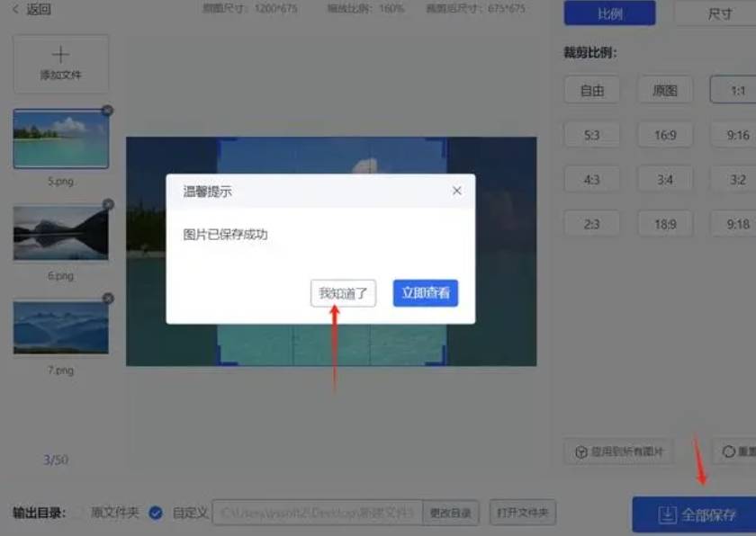
Task: Click the 添加文件 plus icon
Action: pyautogui.click(x=61, y=55)
